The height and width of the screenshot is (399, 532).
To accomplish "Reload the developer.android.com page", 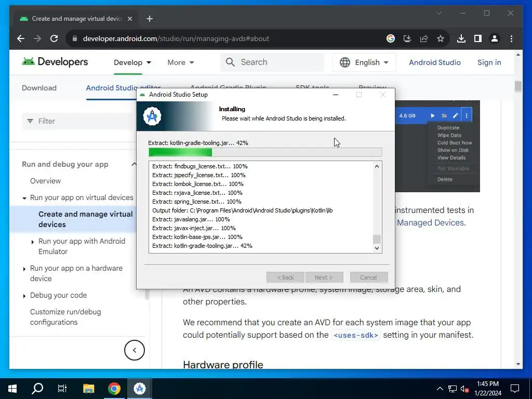I will pos(54,38).
